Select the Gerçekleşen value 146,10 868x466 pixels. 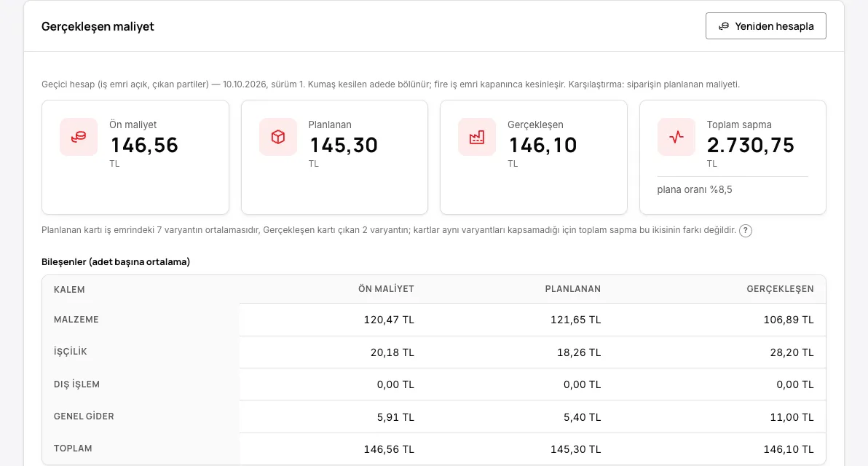[x=542, y=145]
